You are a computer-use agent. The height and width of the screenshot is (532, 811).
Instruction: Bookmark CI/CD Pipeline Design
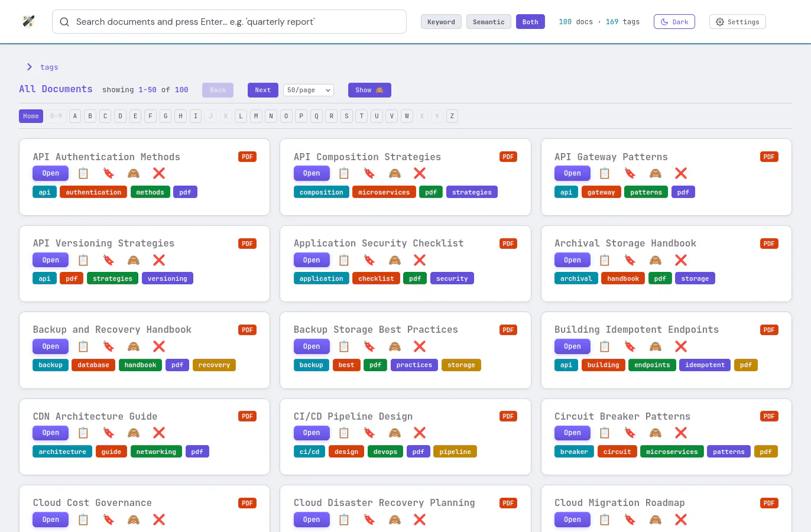coord(369,433)
